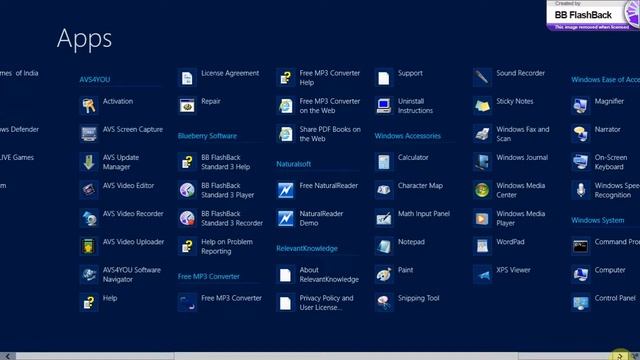The image size is (640, 360).
Task: Launch WordPad icon
Action: pos(482,247)
